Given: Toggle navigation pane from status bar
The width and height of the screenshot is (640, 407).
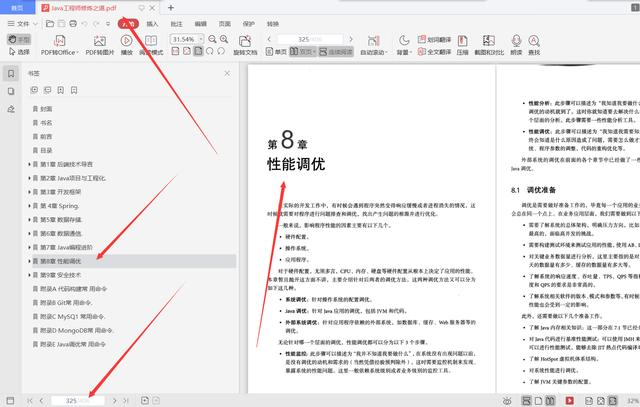Looking at the screenshot, I should (10, 401).
